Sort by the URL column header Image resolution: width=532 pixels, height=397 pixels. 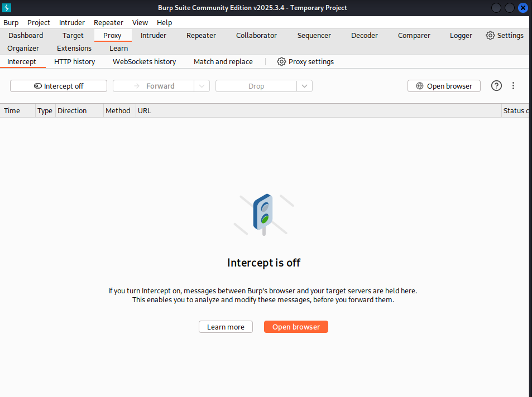319,111
